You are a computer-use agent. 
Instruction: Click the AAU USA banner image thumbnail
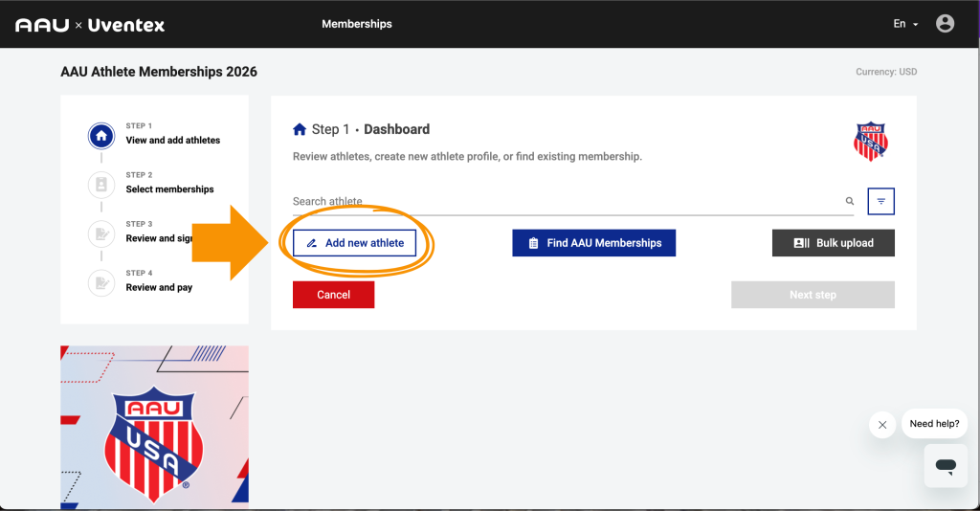tap(154, 428)
